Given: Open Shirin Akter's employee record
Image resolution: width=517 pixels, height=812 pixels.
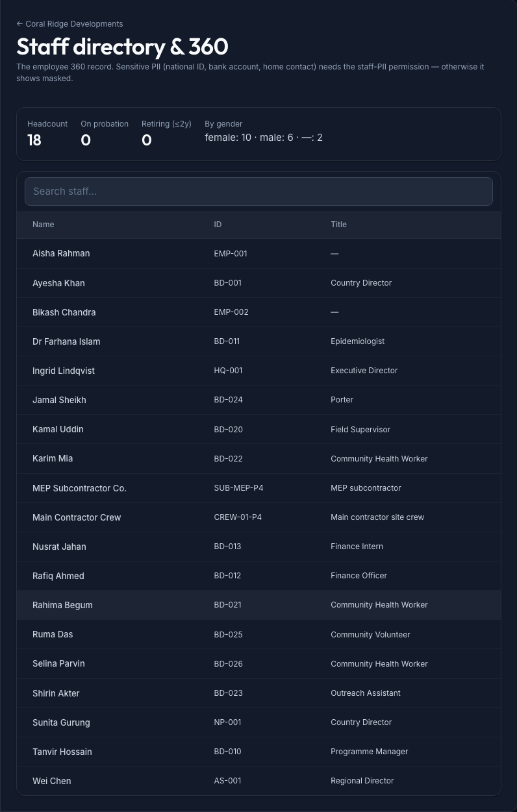Looking at the screenshot, I should click(258, 693).
